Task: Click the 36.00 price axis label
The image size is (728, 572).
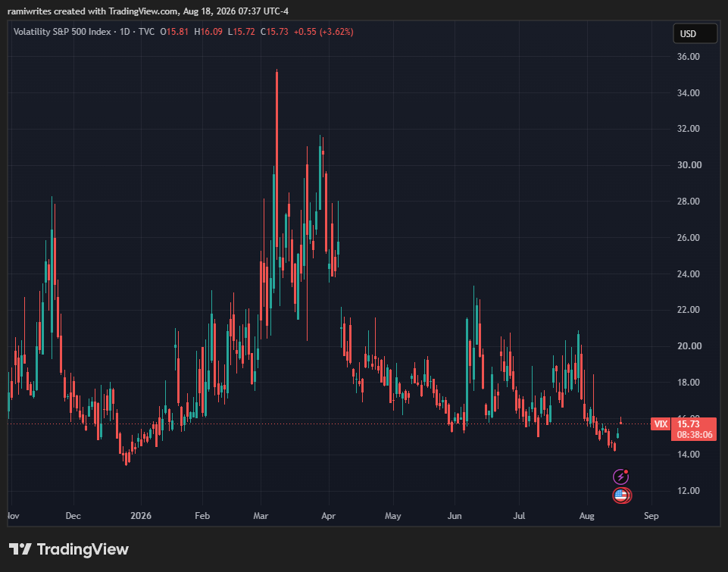Action: pyautogui.click(x=689, y=57)
